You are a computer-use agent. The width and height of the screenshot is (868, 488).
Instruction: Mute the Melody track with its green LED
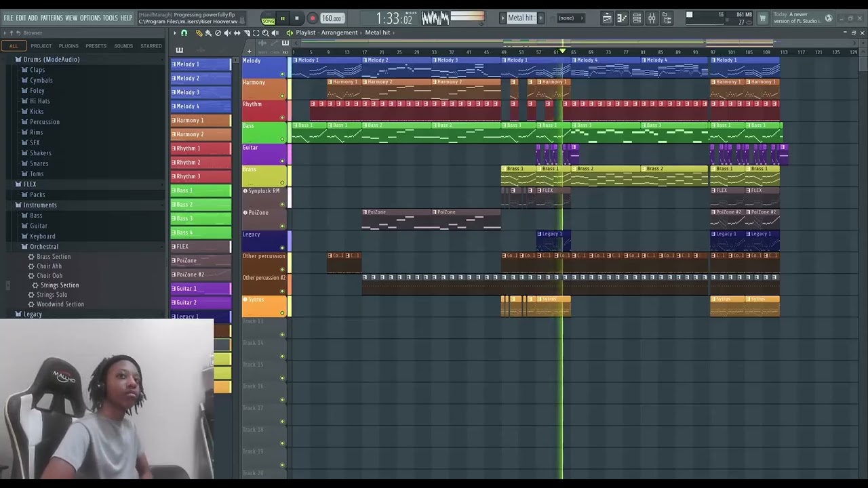282,74
